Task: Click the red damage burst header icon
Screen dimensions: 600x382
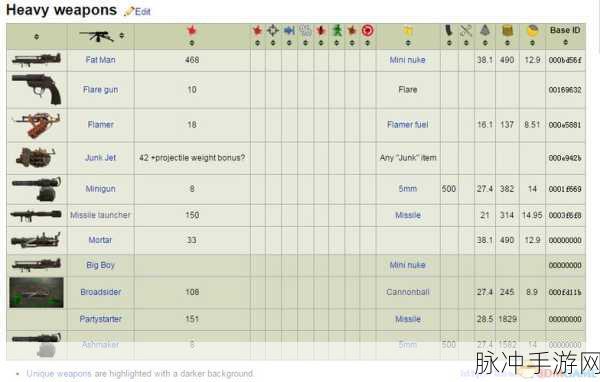Action: point(192,31)
